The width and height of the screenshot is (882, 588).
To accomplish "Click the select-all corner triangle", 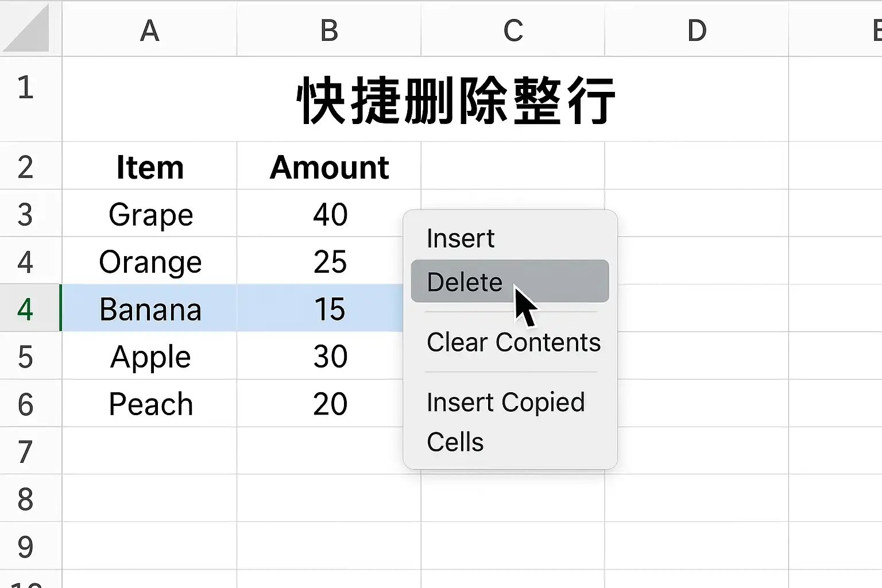I will tap(30, 28).
